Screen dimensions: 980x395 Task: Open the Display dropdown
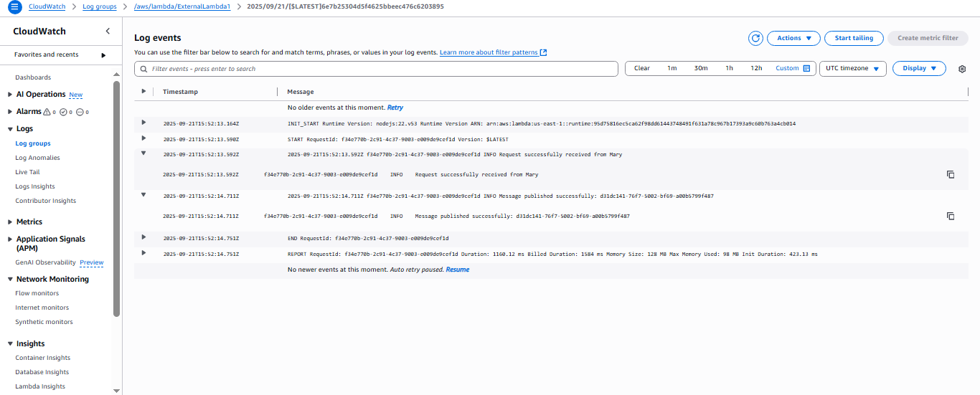[919, 68]
